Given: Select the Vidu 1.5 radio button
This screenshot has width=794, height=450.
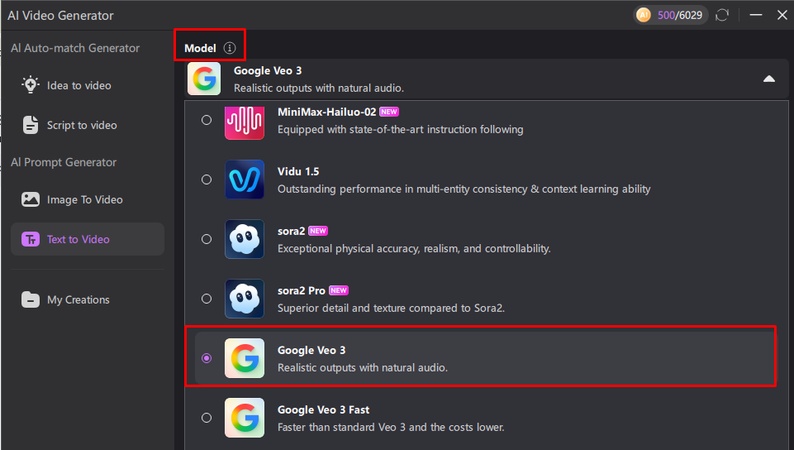Looking at the screenshot, I should (206, 180).
